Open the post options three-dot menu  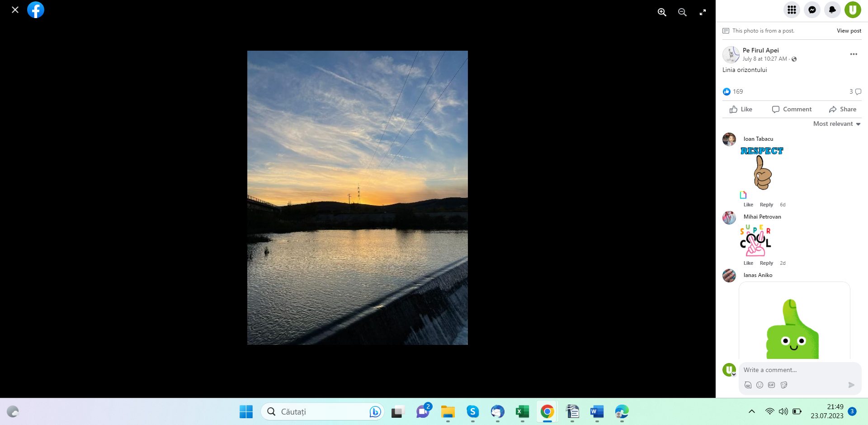[854, 54]
